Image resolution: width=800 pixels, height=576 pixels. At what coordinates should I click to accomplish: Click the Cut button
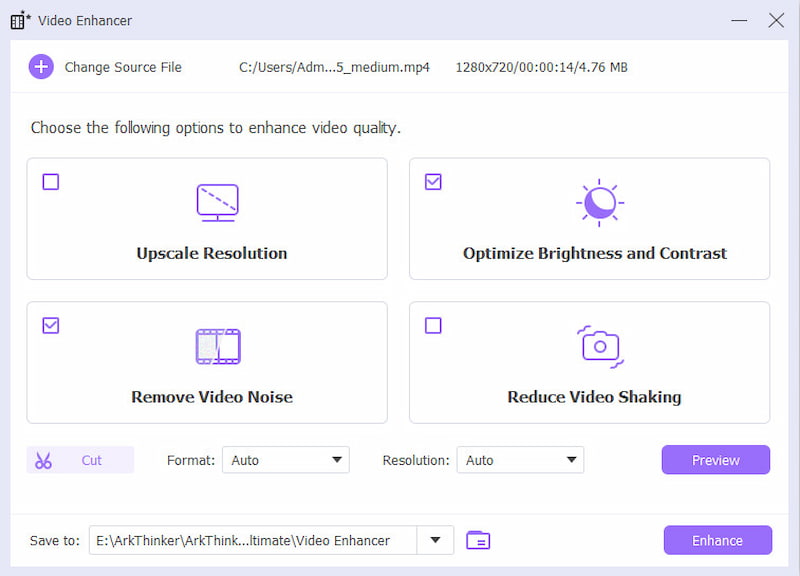coord(80,460)
